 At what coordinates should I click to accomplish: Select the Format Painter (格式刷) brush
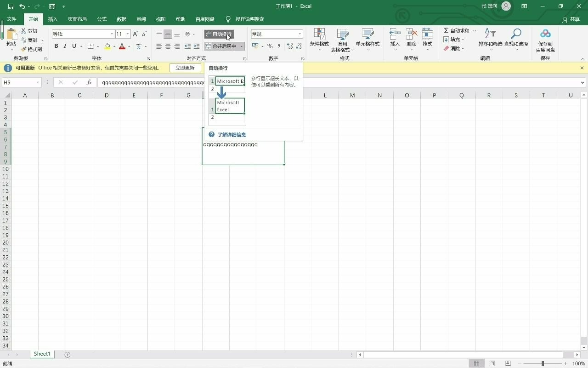23,49
